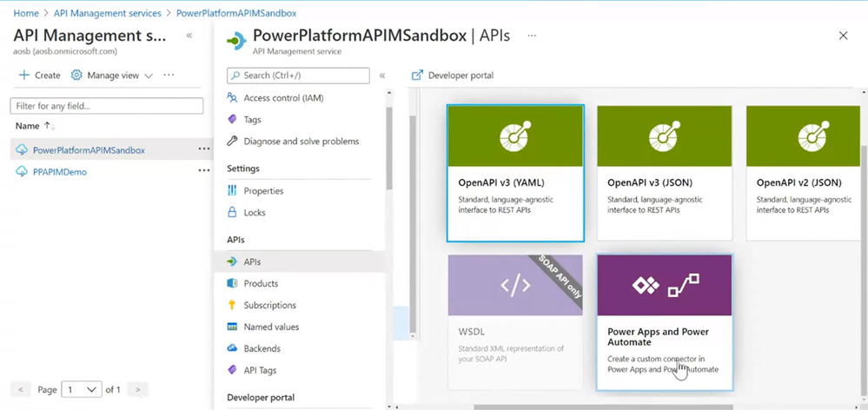Viewport: 868px width, 410px height.
Task: Open the ellipsis beside APIs title
Action: point(532,36)
